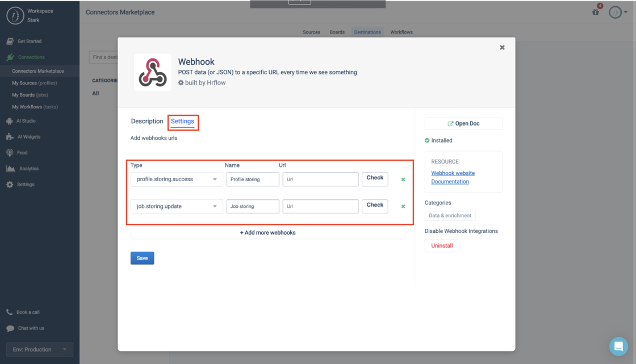This screenshot has width=636, height=364.
Task: Open Settings gear in the sidebar
Action: tap(10, 185)
